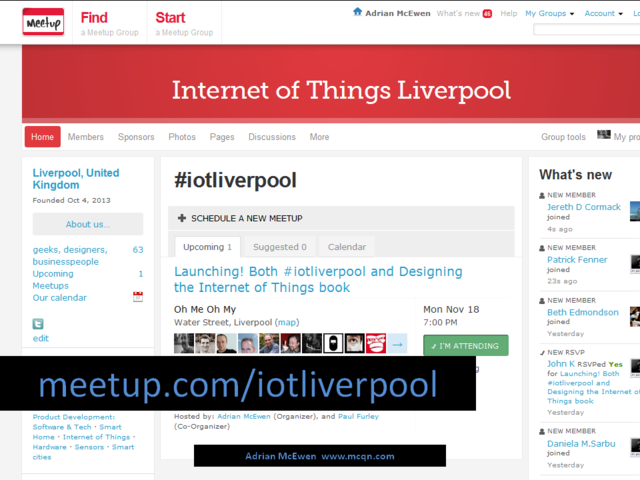
Task: Go to the Discussions tab
Action: pos(272,137)
